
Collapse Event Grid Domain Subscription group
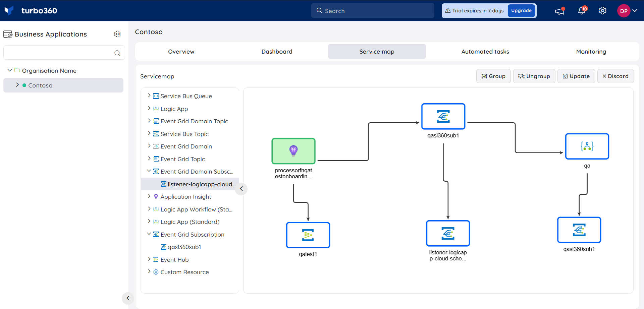[x=149, y=171]
